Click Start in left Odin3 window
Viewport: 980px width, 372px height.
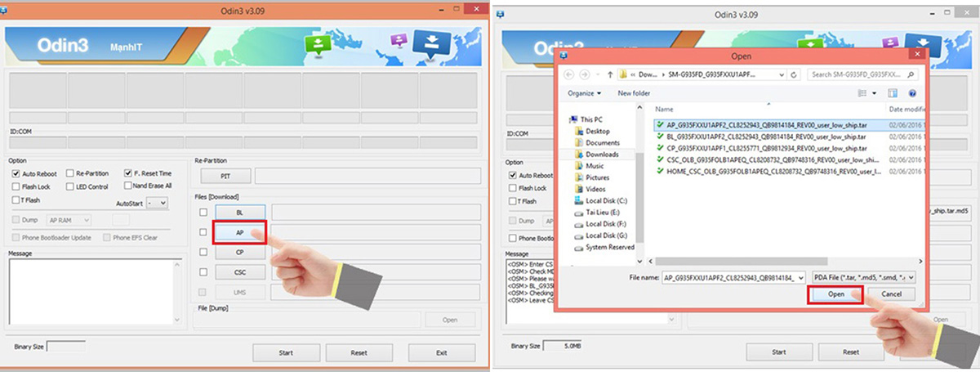point(286,352)
